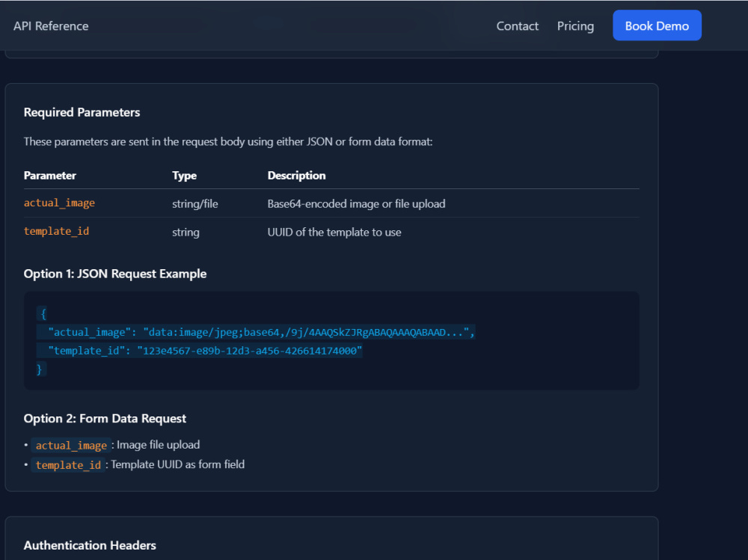Screen dimensions: 748x560
Task: Click the Type column header
Action: click(184, 176)
